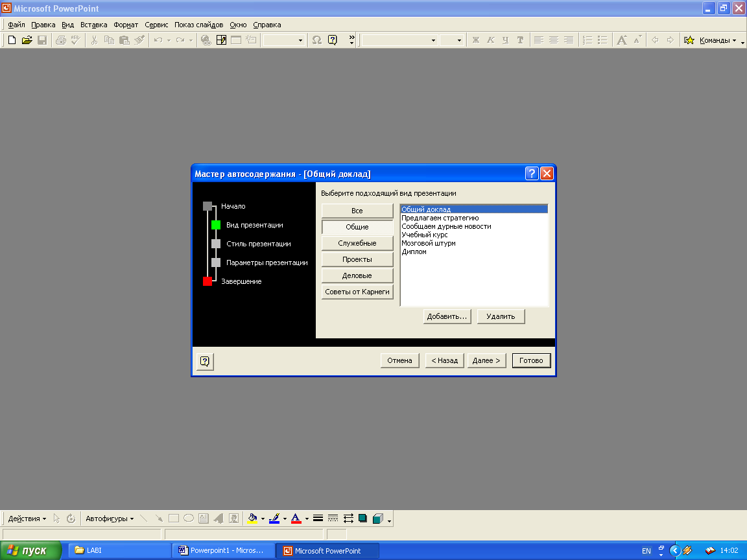Click the Bold Ж icon
747x560 pixels.
click(475, 40)
